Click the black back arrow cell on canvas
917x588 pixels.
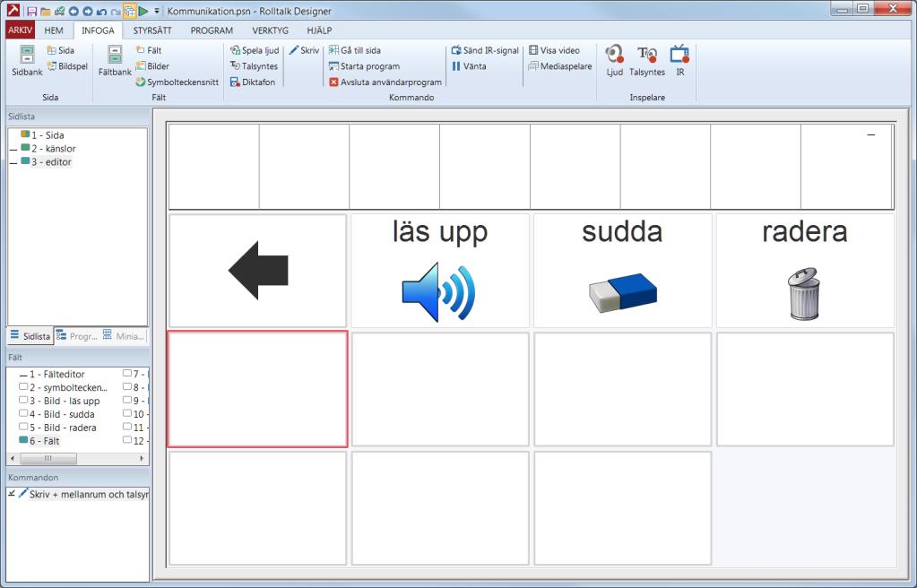click(x=258, y=271)
